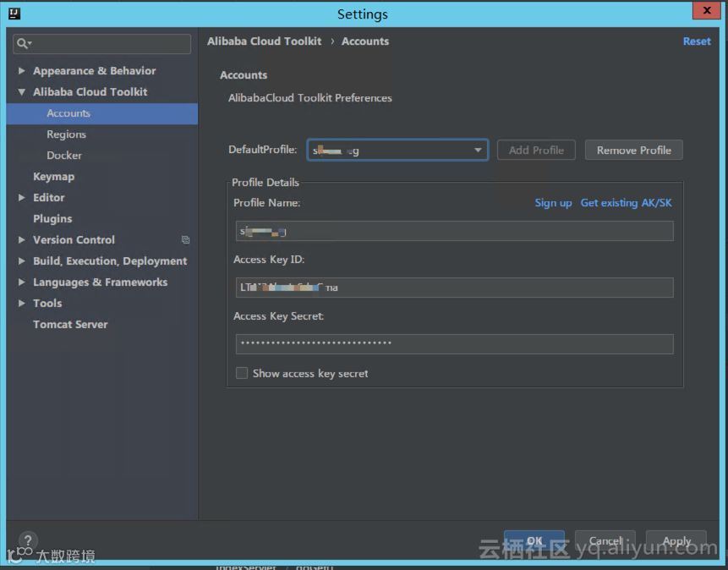
Task: Click the Profile Name input field
Action: pyautogui.click(x=455, y=231)
